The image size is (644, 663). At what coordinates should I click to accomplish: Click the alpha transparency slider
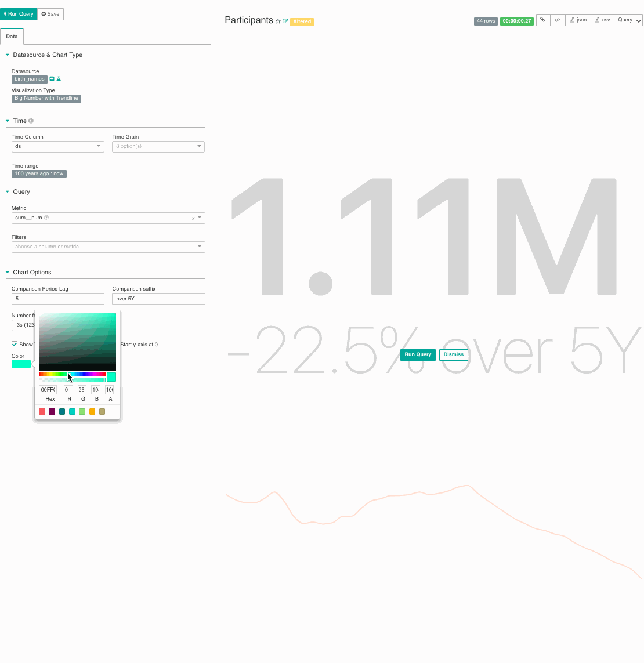pos(72,380)
